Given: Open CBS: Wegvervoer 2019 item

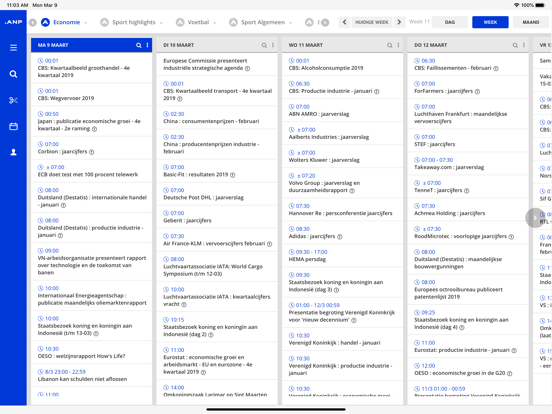Looking at the screenshot, I should click(x=92, y=94).
